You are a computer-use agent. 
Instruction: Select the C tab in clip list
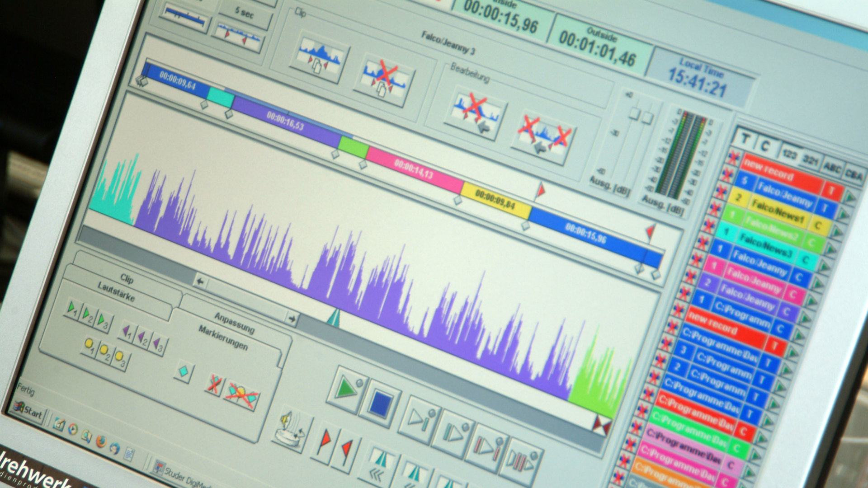pyautogui.click(x=765, y=147)
